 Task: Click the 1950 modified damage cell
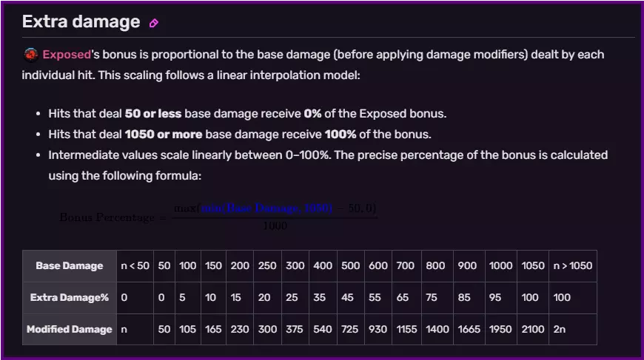(501, 329)
